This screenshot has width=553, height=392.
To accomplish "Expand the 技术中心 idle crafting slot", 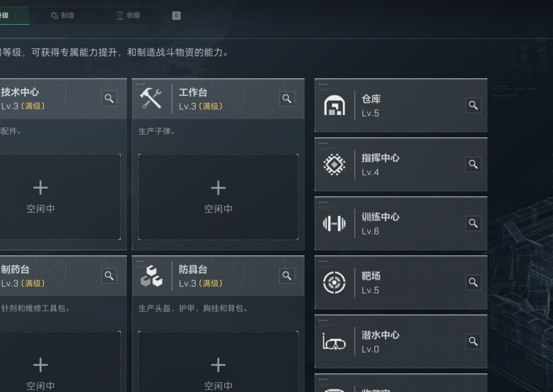I will [x=40, y=195].
